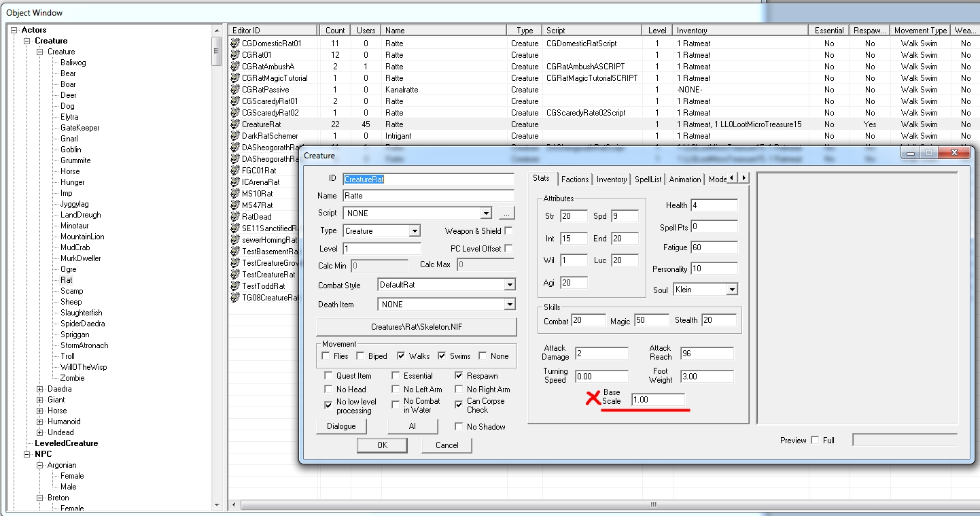Click the icon next to CreatureRat row
Viewport: 980px width, 516px height.
click(x=236, y=124)
